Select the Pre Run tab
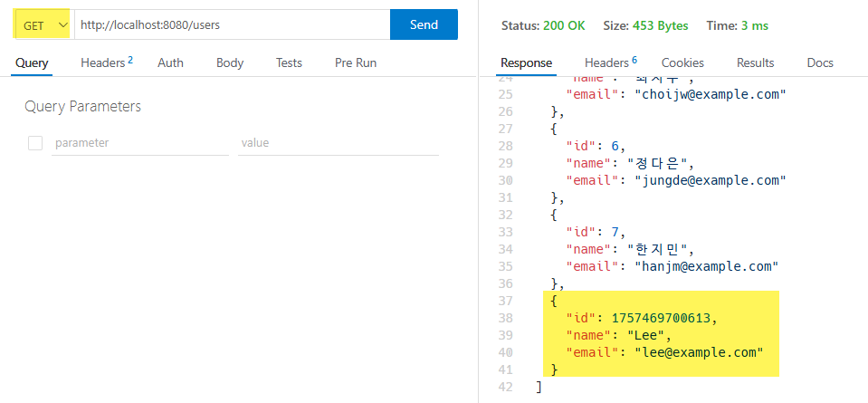This screenshot has width=868, height=403. pyautogui.click(x=356, y=63)
